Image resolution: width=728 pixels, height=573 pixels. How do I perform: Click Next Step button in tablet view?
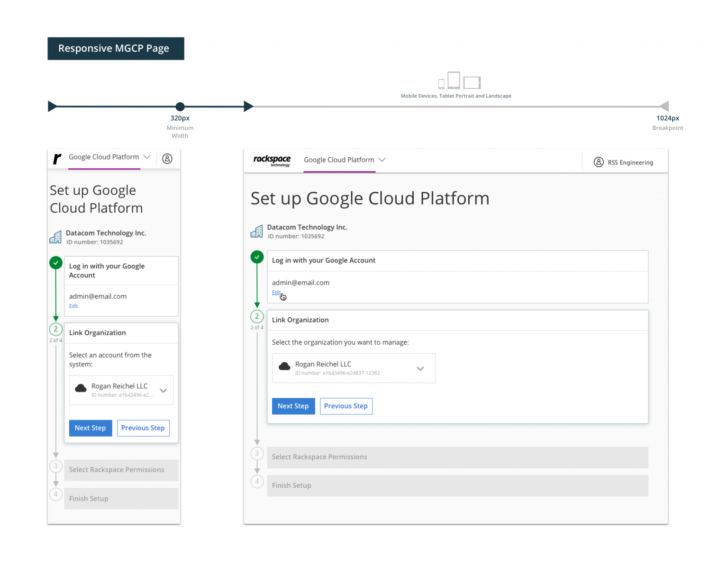coord(293,406)
